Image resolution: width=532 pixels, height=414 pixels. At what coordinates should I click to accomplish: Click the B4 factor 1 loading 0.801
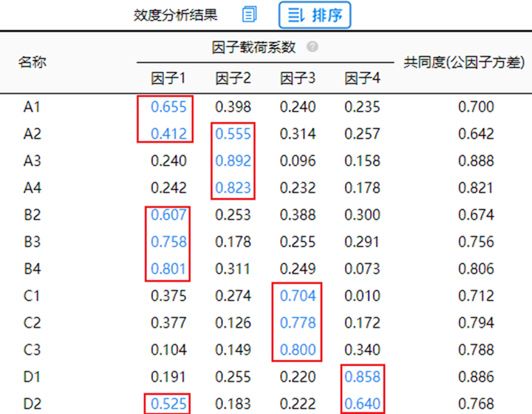click(x=168, y=269)
